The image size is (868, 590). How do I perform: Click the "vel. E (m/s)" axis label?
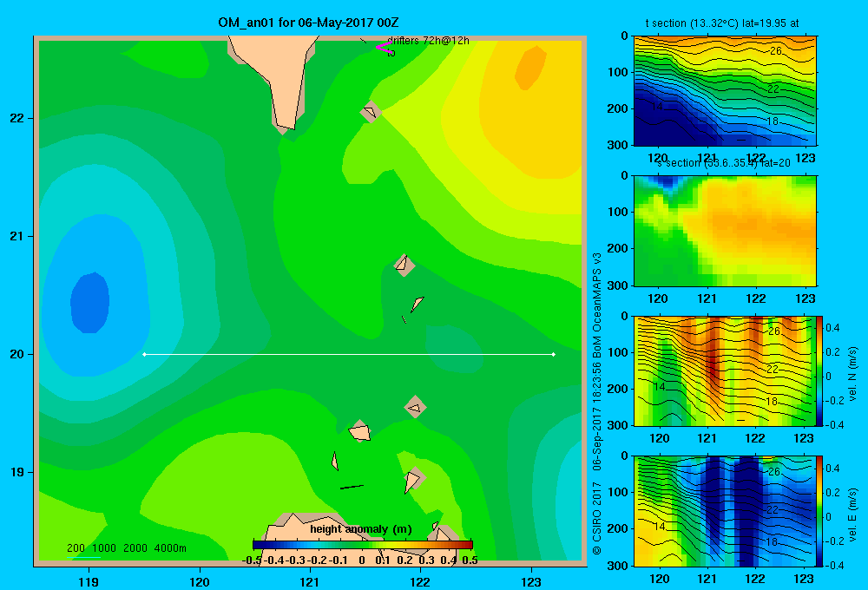coord(853,514)
